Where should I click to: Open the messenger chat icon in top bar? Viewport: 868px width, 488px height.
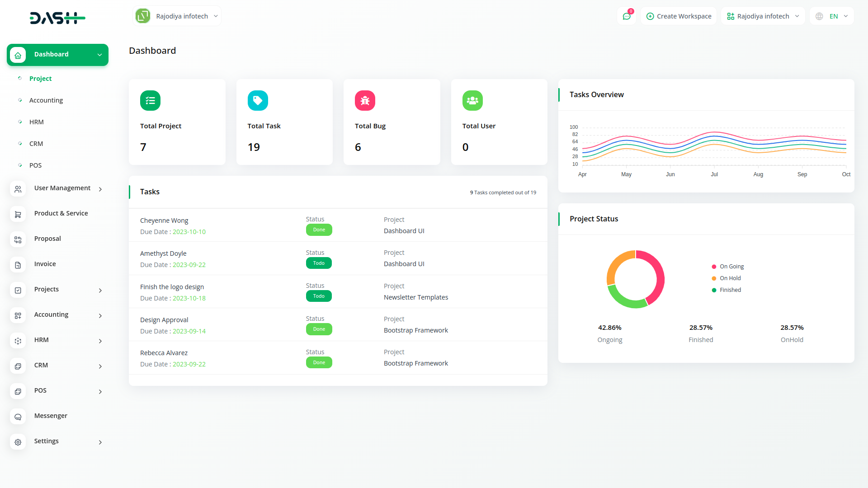coord(626,16)
